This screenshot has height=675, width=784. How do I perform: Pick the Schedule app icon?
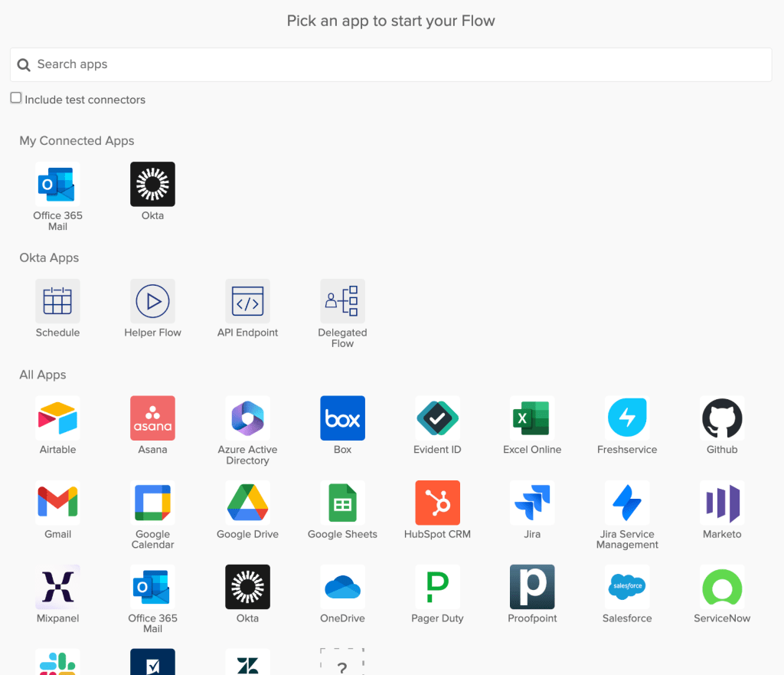point(57,301)
